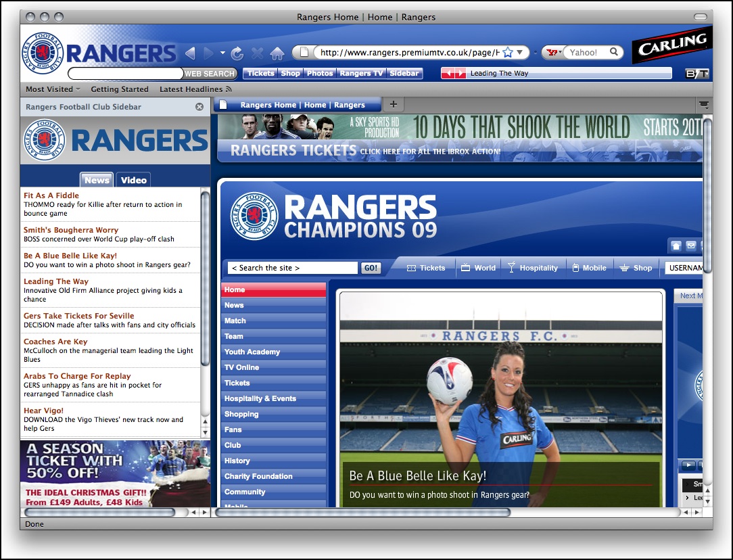Open Tickets from the Rangers toolbar
733x560 pixels.
coord(261,74)
